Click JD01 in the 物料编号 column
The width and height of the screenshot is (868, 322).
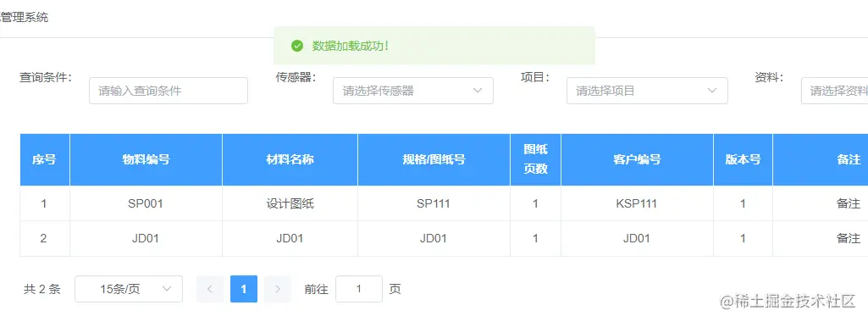click(x=147, y=238)
